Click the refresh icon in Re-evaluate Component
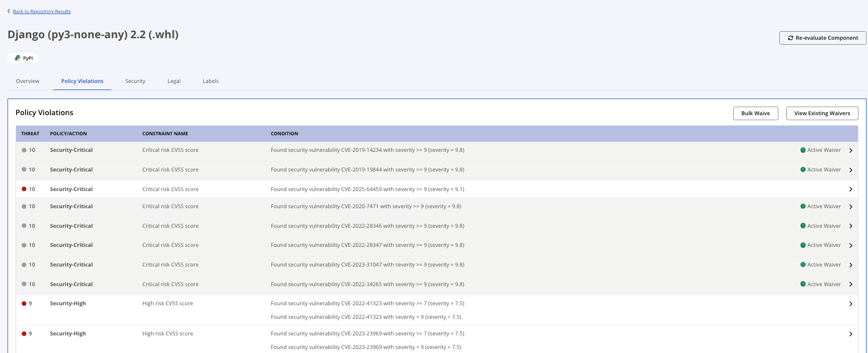 tap(790, 38)
